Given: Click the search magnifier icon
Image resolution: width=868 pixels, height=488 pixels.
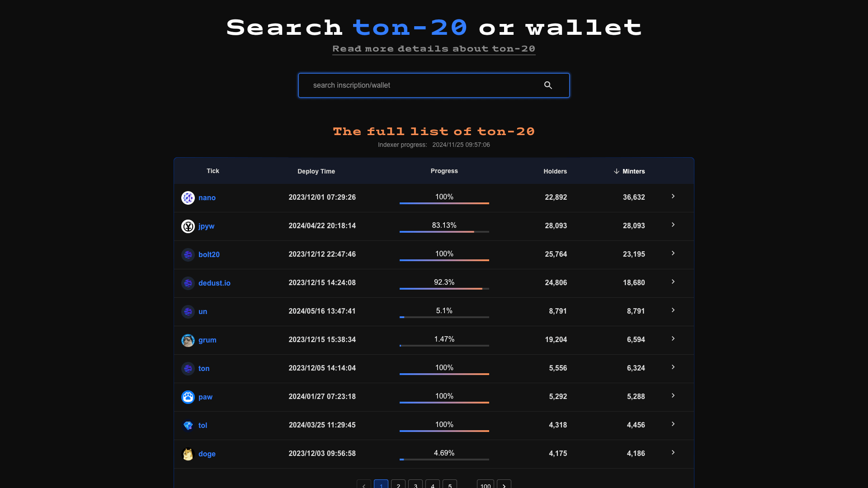Looking at the screenshot, I should 548,85.
